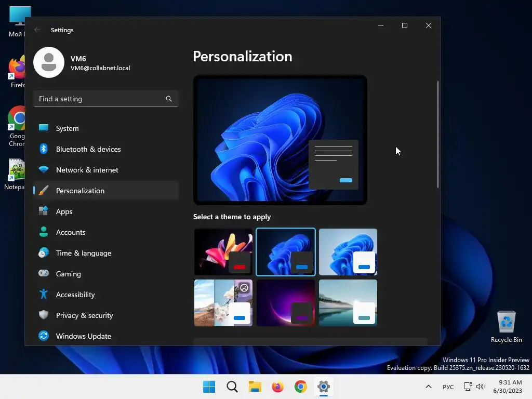
Task: Select Personalization in the sidebar
Action: click(106, 190)
